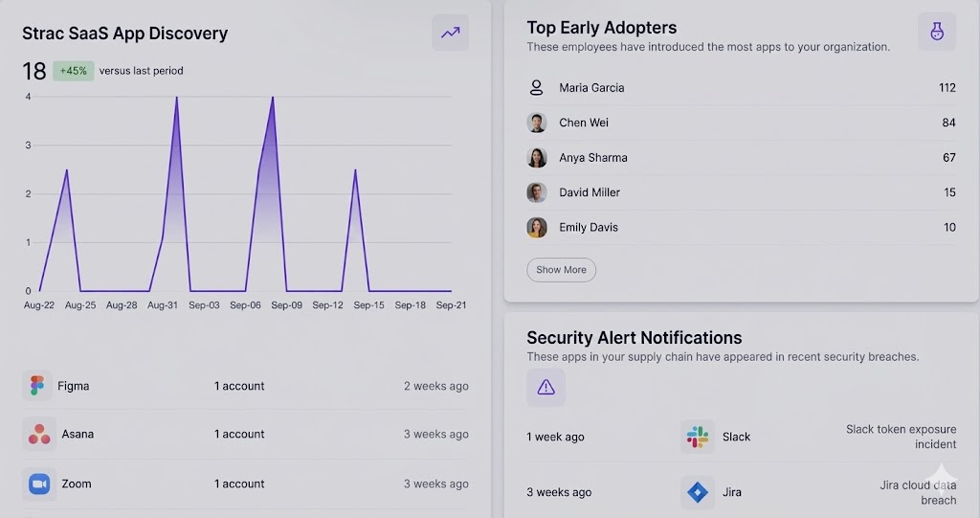Click the Sep-06 axis label
This screenshot has width=980, height=518.
[x=245, y=305]
